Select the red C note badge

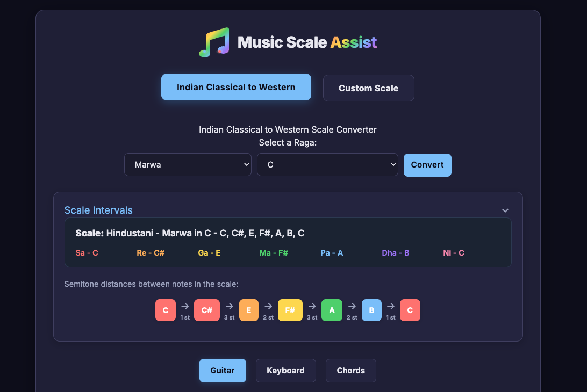point(165,310)
